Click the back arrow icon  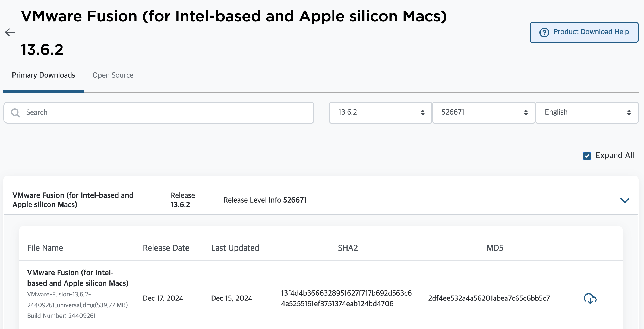(10, 32)
